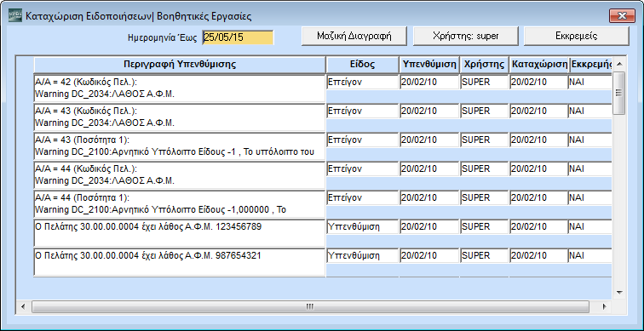
Task: Click SUPER cell in A/A = 43 (Ποσότητα 1) row
Action: [484, 140]
